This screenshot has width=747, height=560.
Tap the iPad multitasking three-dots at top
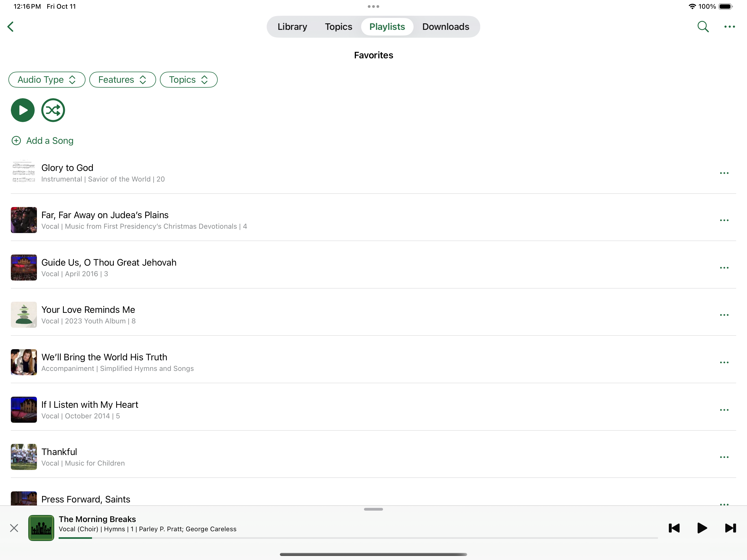point(373,7)
